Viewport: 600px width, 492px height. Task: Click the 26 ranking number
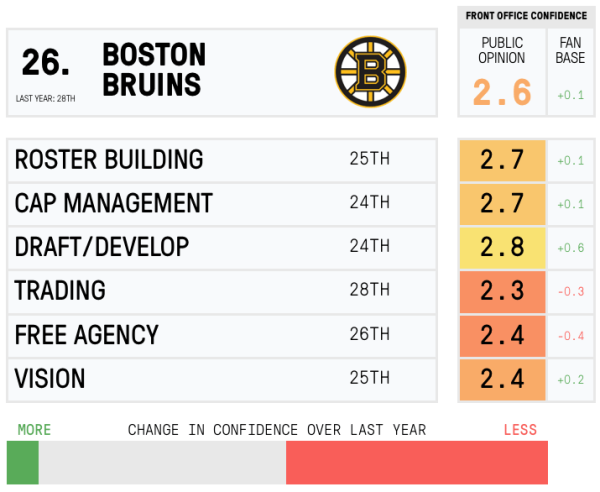pyautogui.click(x=46, y=63)
